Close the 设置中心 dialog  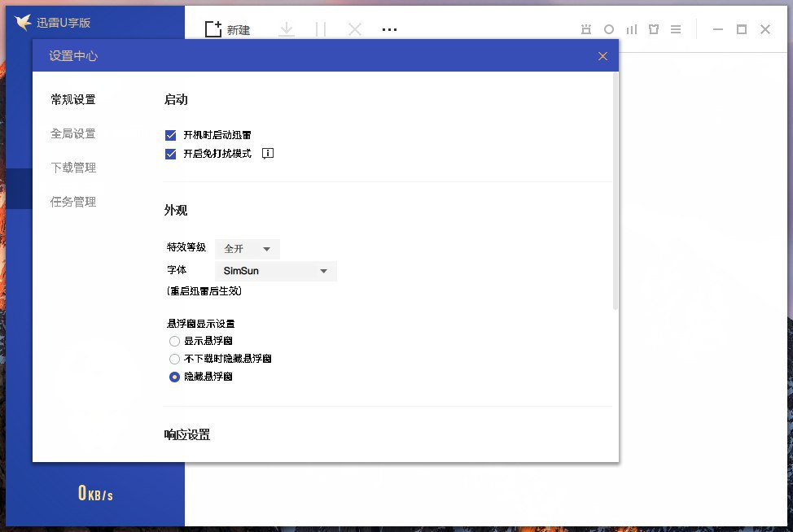(x=602, y=56)
